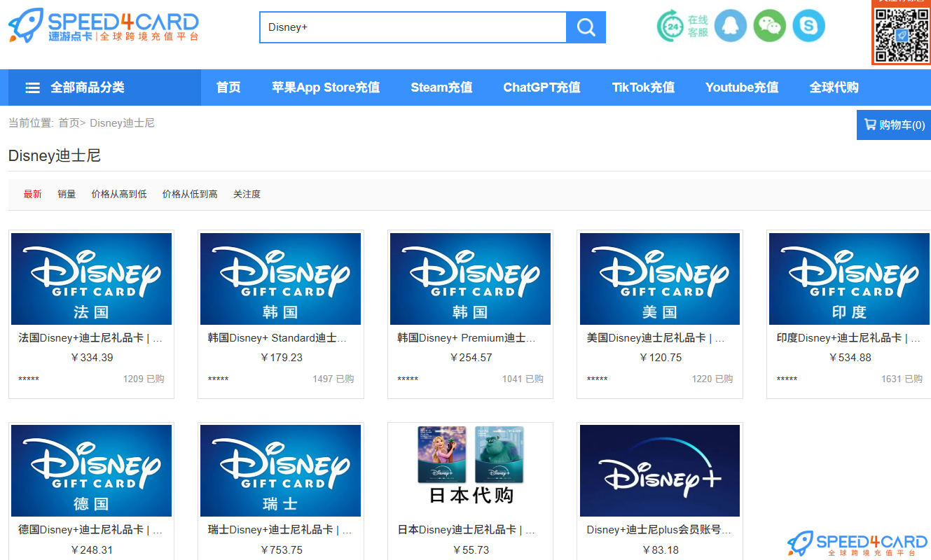This screenshot has height=560, width=931.
Task: Click the 印度Disney+迪士尼礼品卡 title link
Action: coord(848,338)
